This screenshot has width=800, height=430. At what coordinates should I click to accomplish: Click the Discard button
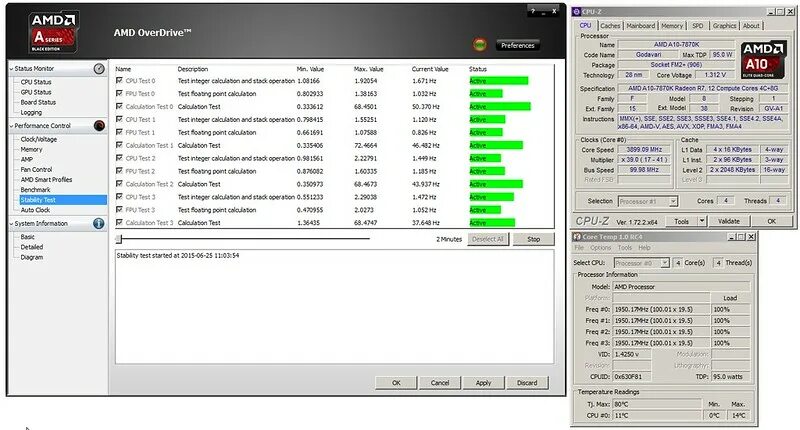527,383
